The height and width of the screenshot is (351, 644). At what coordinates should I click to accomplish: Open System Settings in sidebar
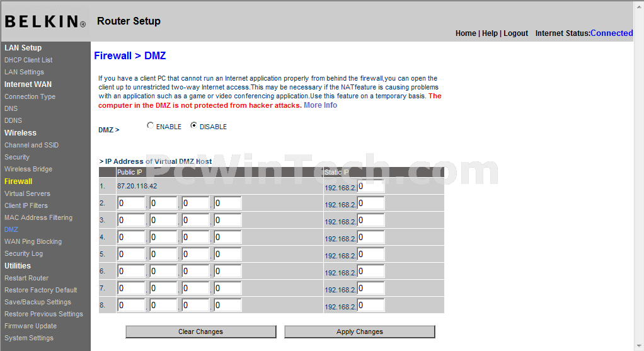pyautogui.click(x=29, y=338)
